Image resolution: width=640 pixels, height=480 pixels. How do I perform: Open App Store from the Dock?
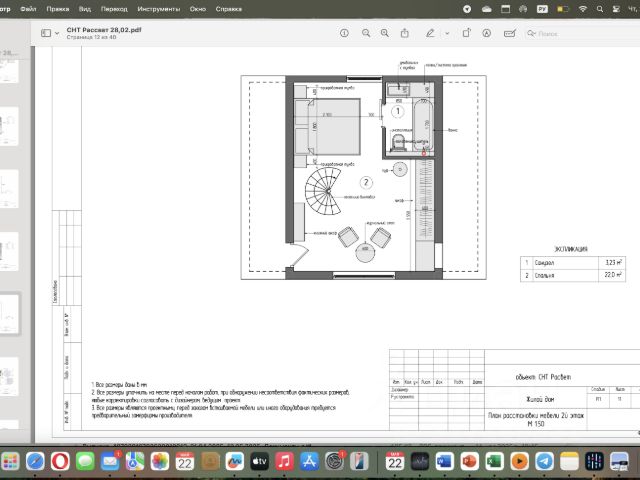click(x=309, y=462)
